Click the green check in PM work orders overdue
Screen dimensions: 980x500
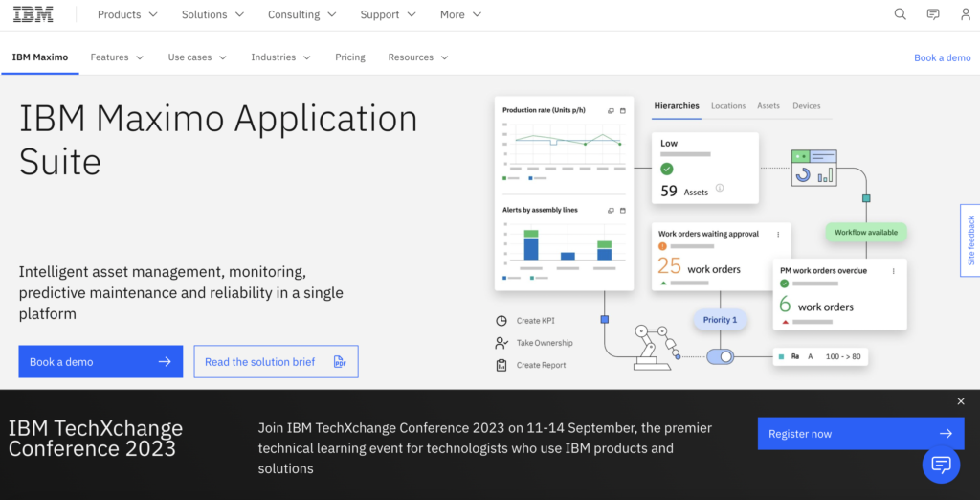(785, 284)
